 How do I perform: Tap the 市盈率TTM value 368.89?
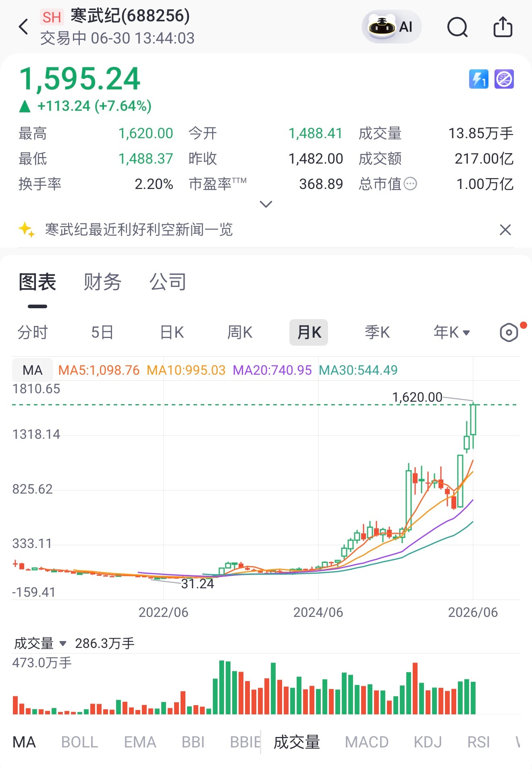(321, 184)
